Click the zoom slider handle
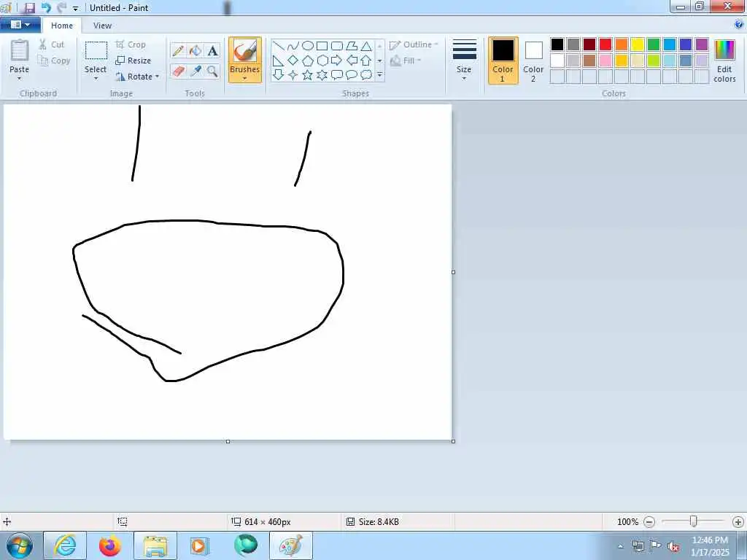 [x=694, y=521]
